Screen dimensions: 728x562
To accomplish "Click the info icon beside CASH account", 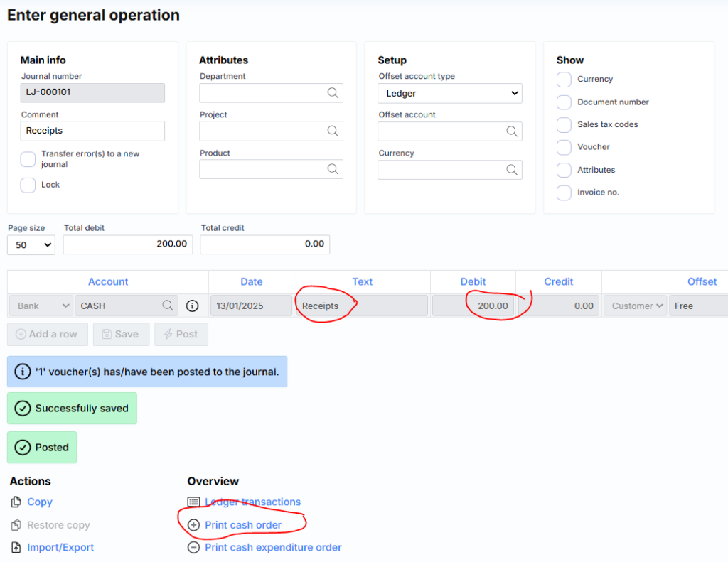I will (x=192, y=306).
